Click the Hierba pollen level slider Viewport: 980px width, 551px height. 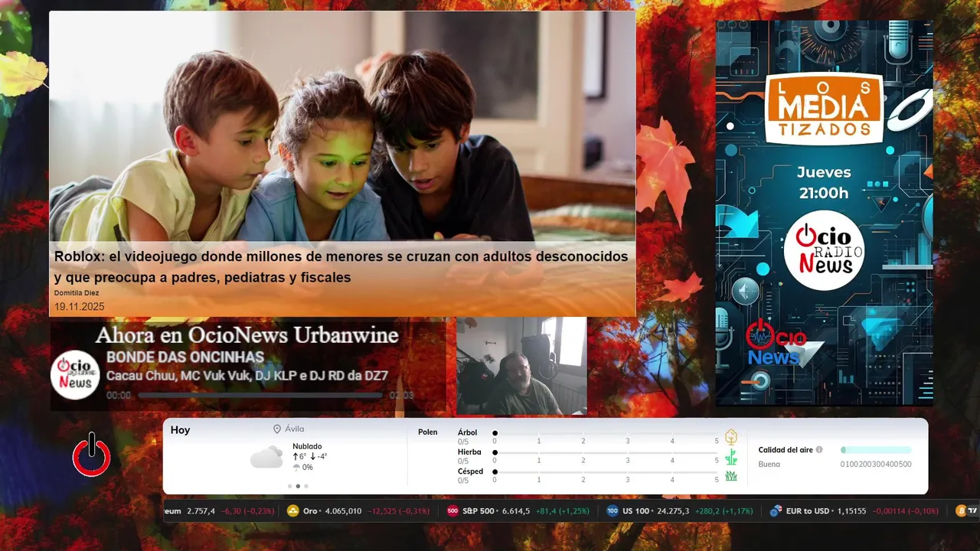(x=606, y=452)
